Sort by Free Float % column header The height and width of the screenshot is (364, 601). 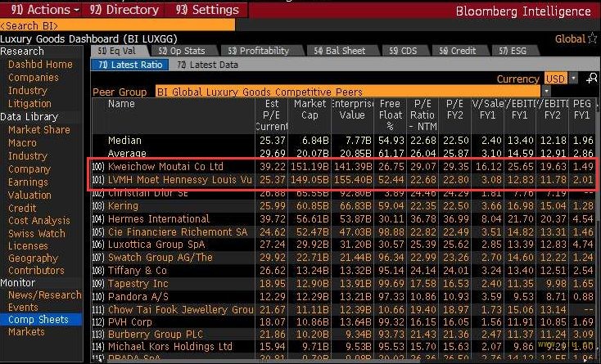(x=391, y=115)
